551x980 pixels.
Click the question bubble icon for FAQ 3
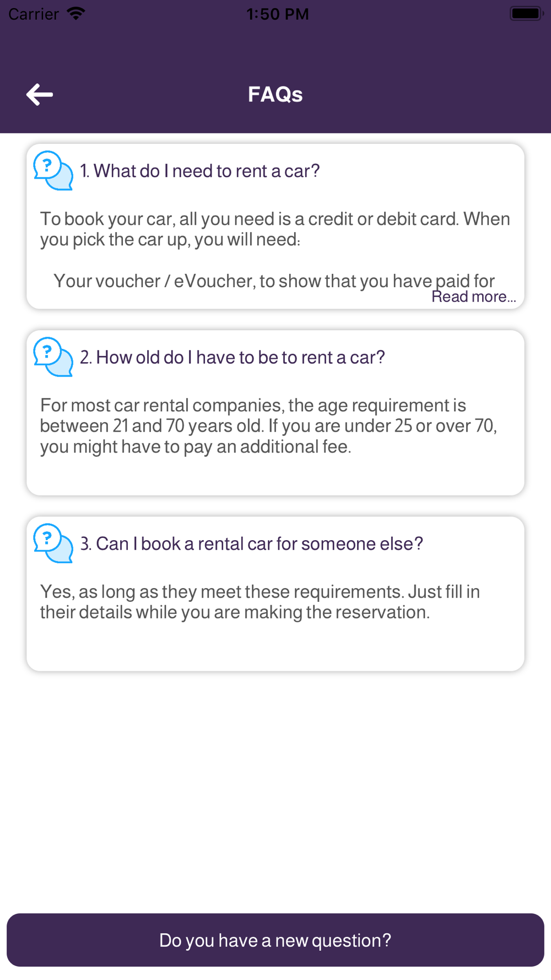coord(53,543)
